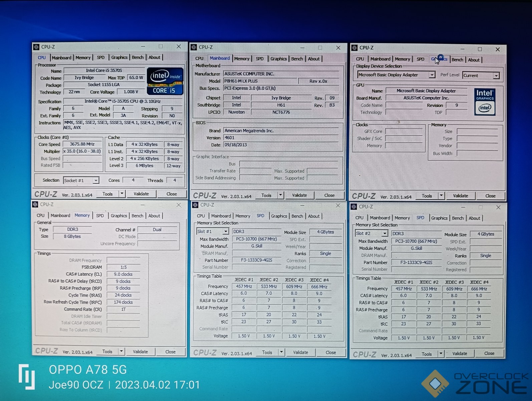Click the Core Speed value "3675.88 MHz"

(x=82, y=144)
